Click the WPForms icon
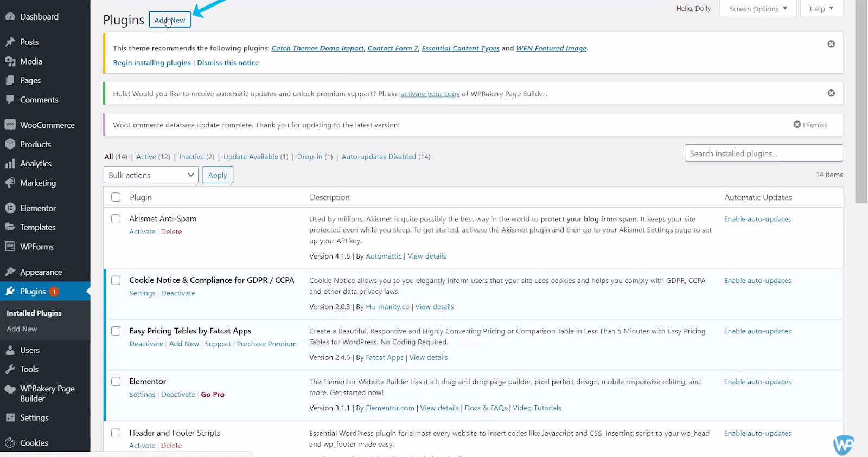The height and width of the screenshot is (457, 868). (10, 247)
